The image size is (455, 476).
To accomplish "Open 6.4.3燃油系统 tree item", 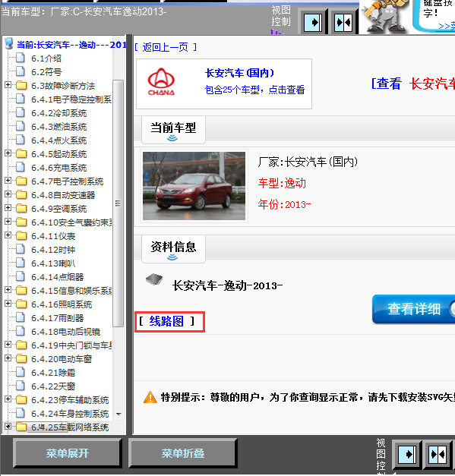I will 59,127.
